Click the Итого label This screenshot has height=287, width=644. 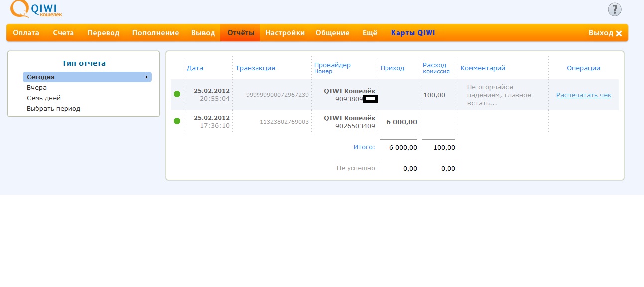point(364,147)
